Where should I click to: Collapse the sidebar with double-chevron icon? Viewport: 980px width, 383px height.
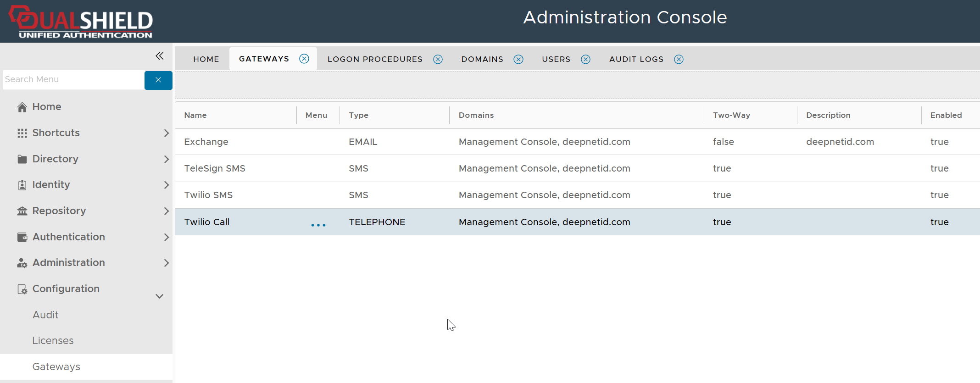coord(159,56)
